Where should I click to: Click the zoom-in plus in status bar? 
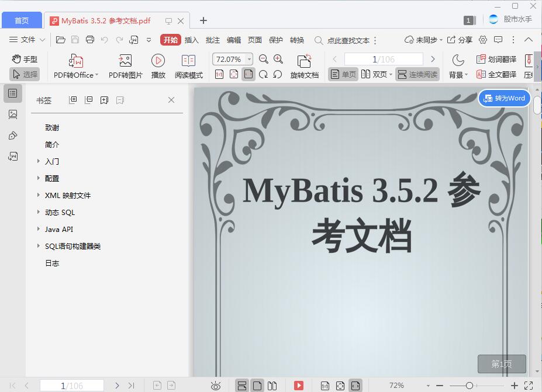[515, 386]
